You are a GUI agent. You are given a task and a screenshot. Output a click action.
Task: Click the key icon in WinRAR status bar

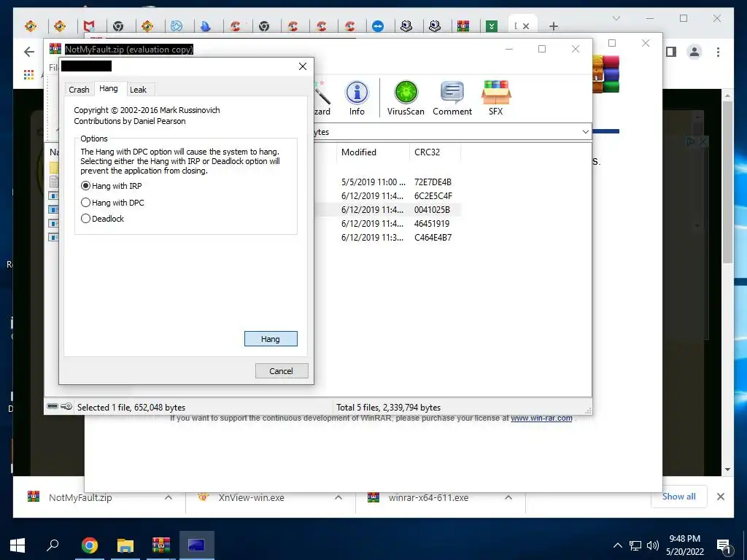coord(66,406)
